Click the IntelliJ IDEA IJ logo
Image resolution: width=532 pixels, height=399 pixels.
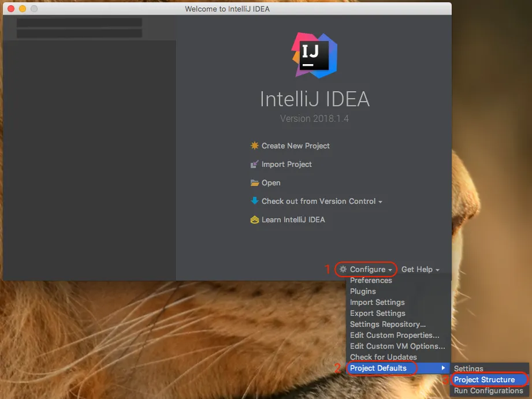pos(314,55)
